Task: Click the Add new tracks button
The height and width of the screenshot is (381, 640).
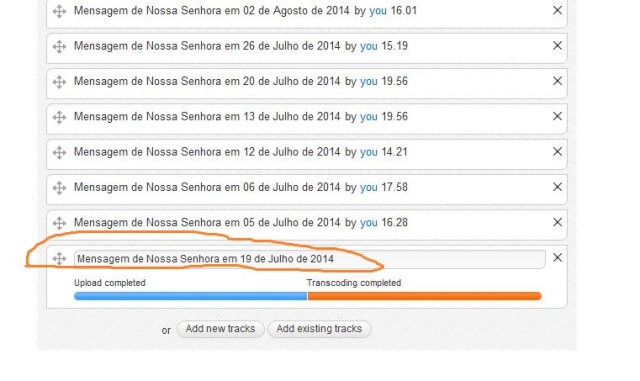Action: pyautogui.click(x=220, y=329)
